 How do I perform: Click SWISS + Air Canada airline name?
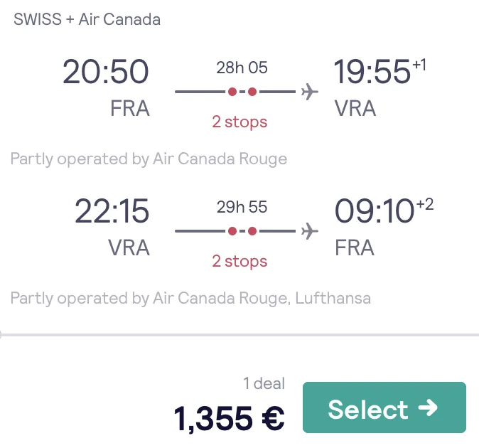coord(87,19)
